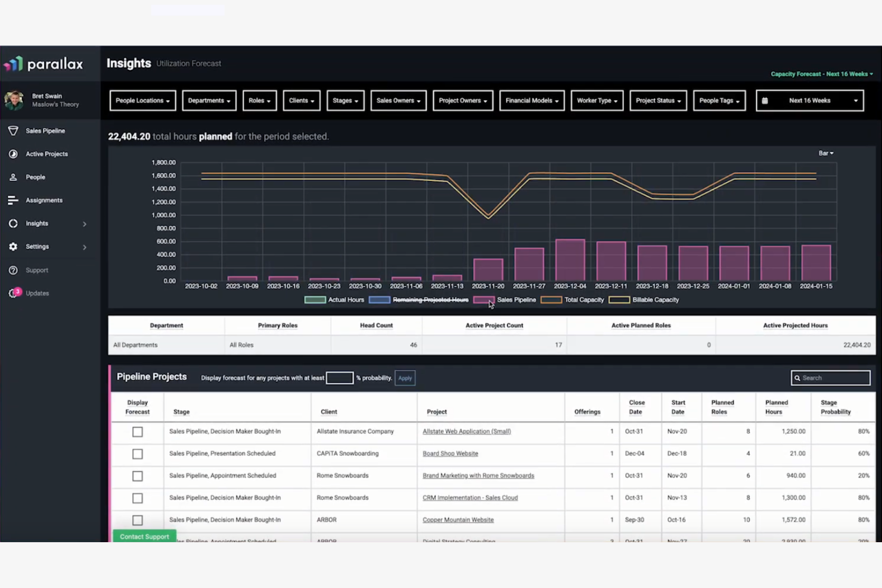
Task: Open the Roles filter dropdown
Action: [259, 101]
